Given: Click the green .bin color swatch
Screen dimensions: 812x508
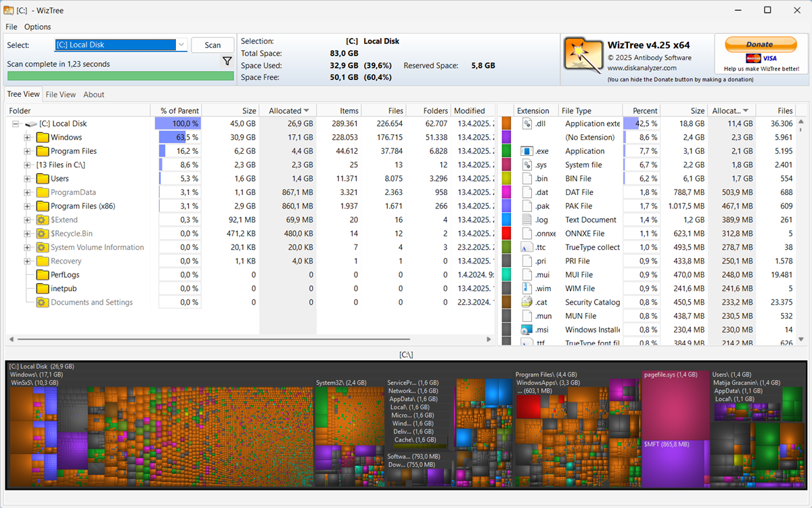Looking at the screenshot, I should tap(506, 179).
